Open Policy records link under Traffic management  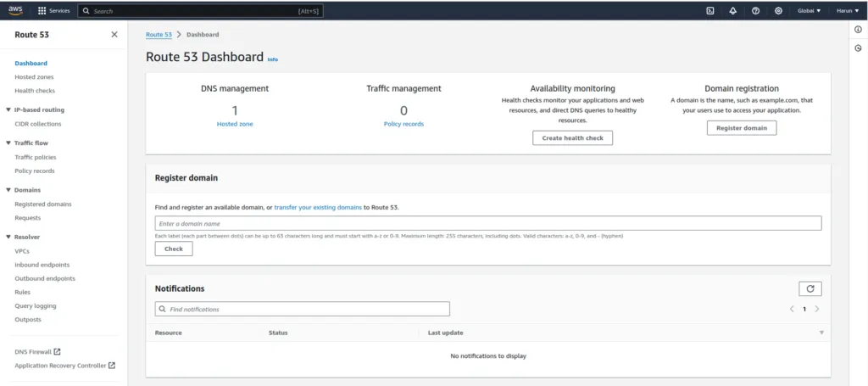(403, 124)
